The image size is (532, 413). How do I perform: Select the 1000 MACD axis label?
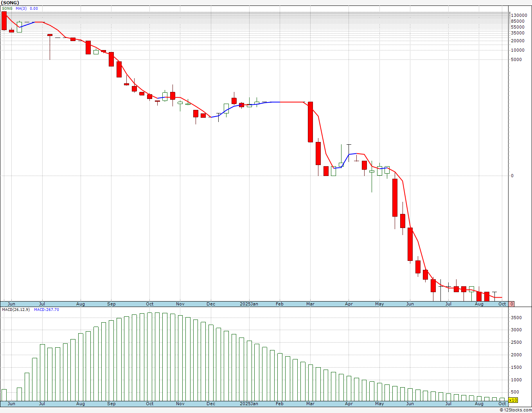[516, 380]
